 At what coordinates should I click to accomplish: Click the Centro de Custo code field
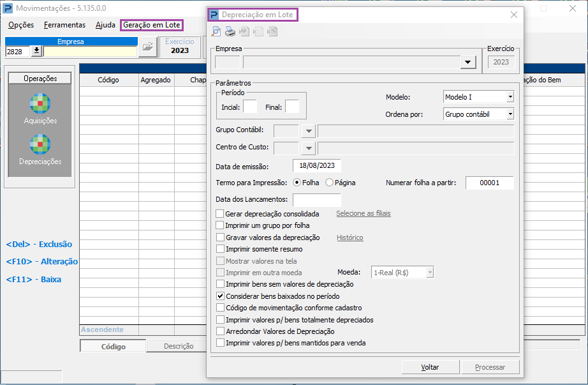(x=286, y=148)
